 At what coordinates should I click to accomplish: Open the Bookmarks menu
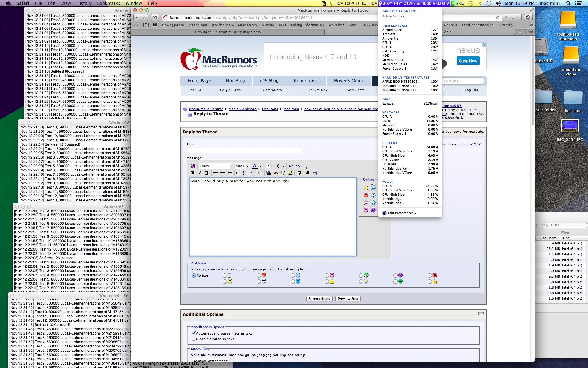108,3
